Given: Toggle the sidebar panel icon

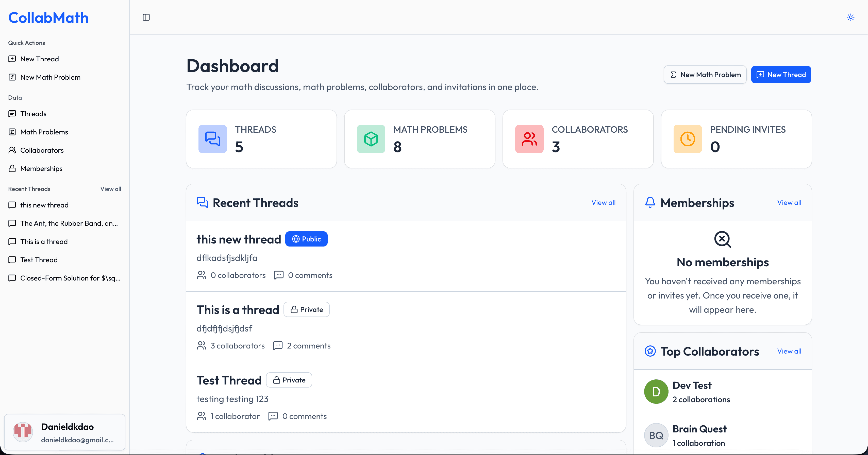Looking at the screenshot, I should pyautogui.click(x=146, y=17).
